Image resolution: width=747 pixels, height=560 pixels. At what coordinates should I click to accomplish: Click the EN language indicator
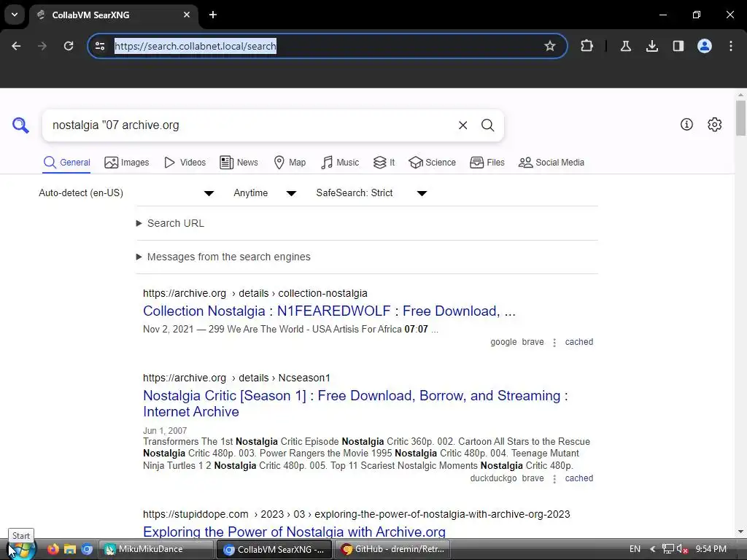click(x=635, y=549)
